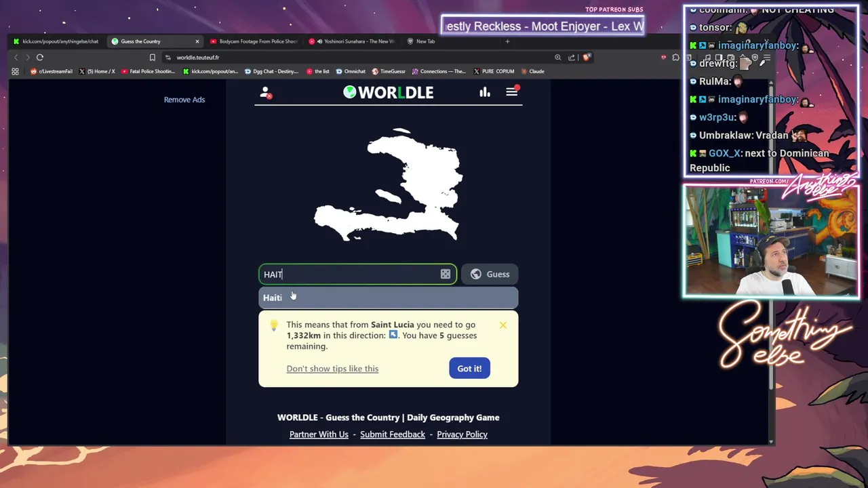Click the Guess button
This screenshot has width=868, height=488.
click(490, 274)
